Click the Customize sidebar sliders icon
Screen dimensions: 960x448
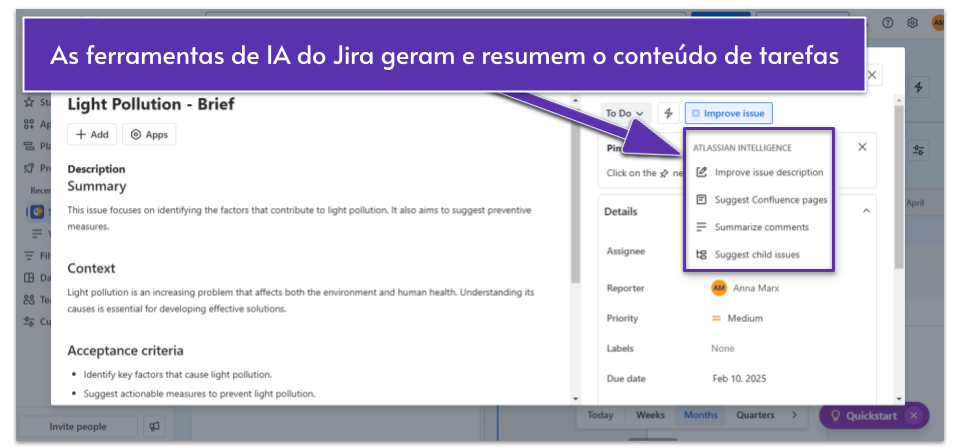pos(29,321)
